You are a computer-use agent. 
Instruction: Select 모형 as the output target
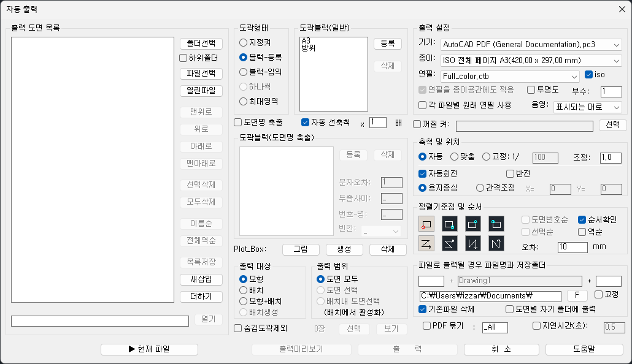(x=252, y=279)
